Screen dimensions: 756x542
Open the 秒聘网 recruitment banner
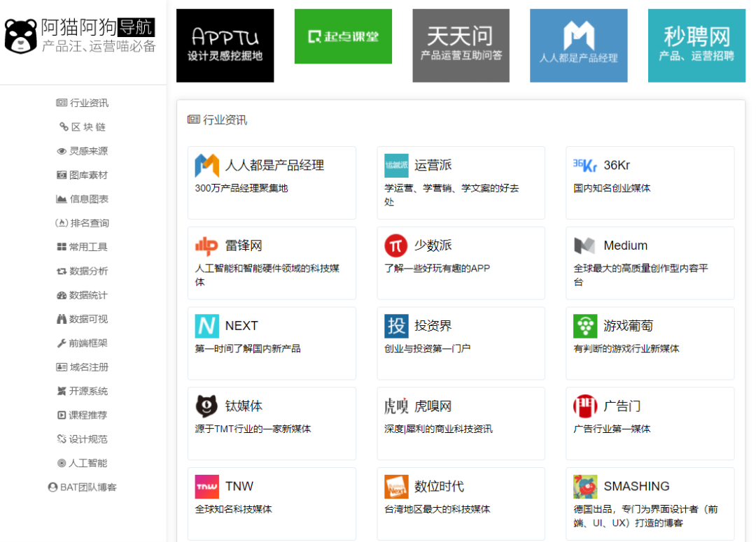tap(696, 45)
